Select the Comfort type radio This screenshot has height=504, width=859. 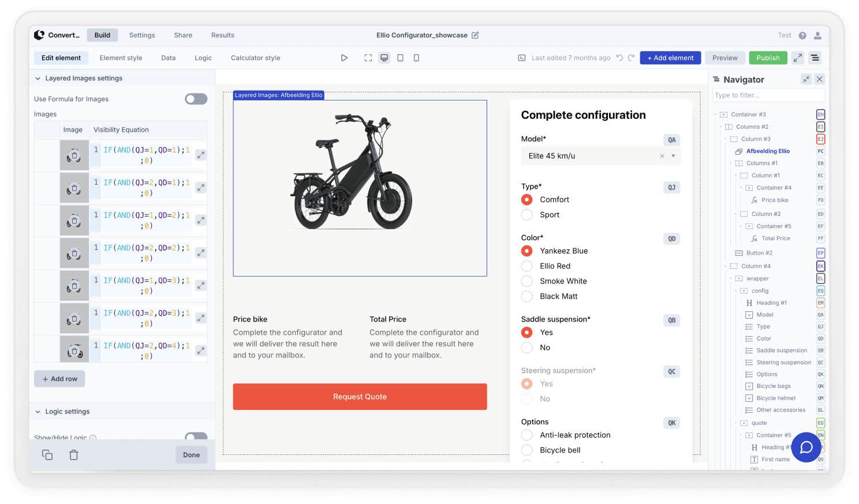click(x=527, y=200)
